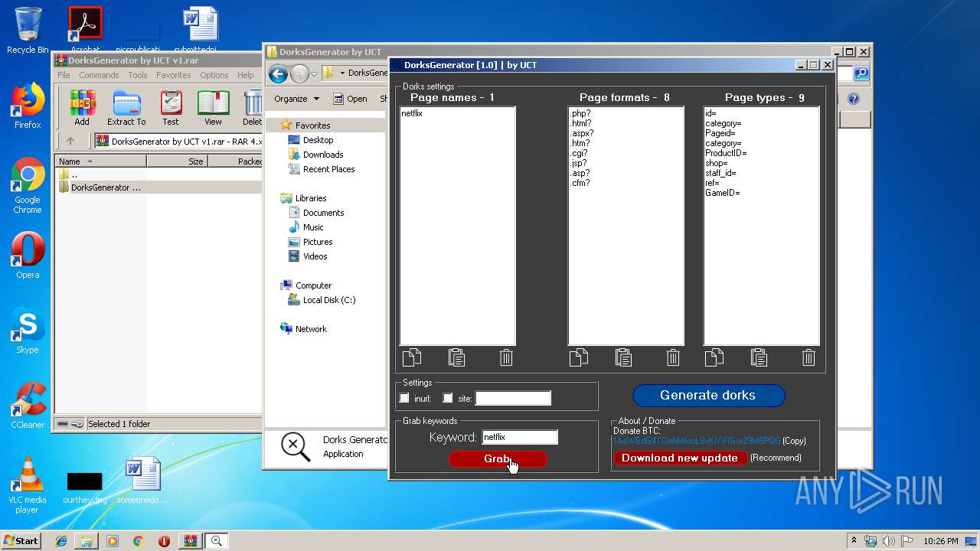Open WinRAR Commands menu

pos(99,75)
